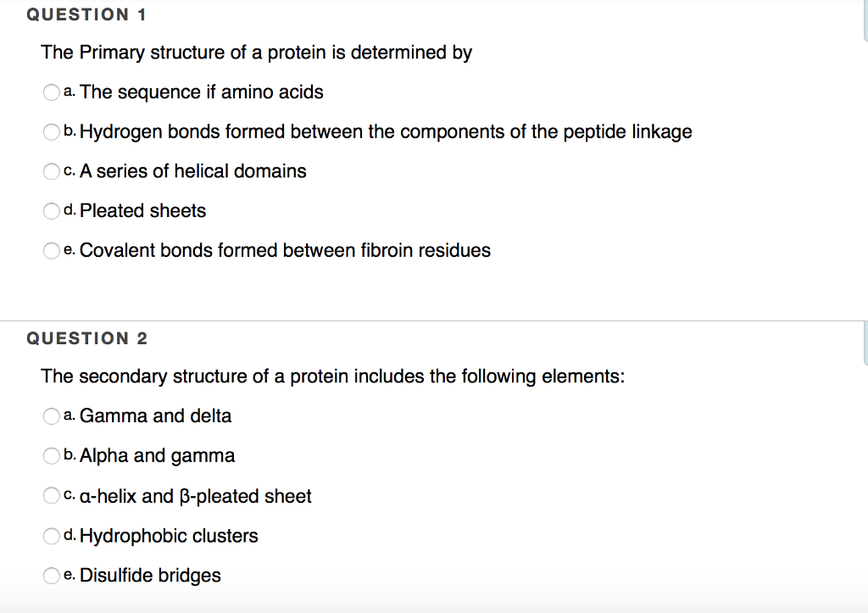Click option label letter 'e.' in Question 1
Viewport: 868px width, 613px height.
click(x=69, y=251)
